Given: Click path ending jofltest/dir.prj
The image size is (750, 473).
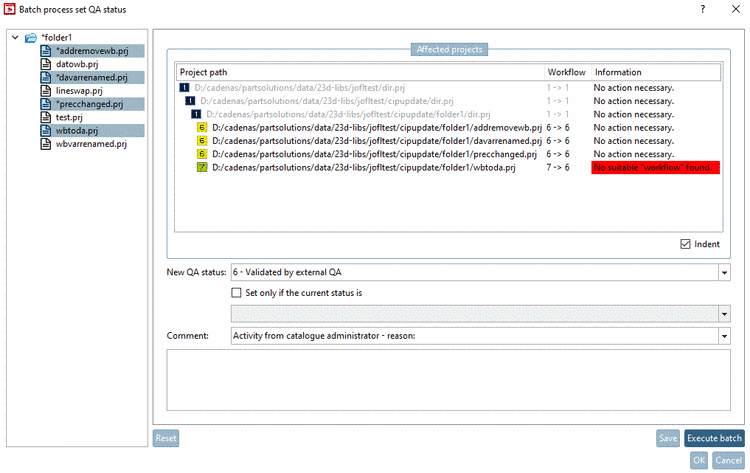Looking at the screenshot, I should click(x=299, y=88).
